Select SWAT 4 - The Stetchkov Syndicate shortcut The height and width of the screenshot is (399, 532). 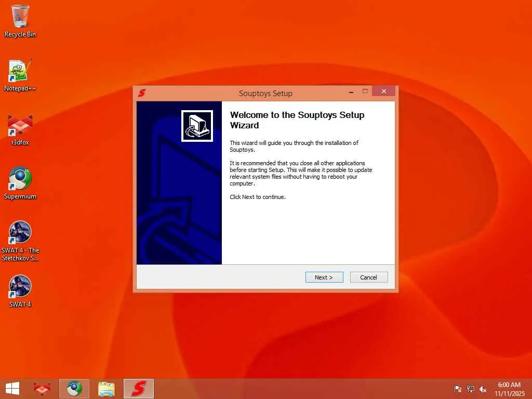tap(20, 241)
